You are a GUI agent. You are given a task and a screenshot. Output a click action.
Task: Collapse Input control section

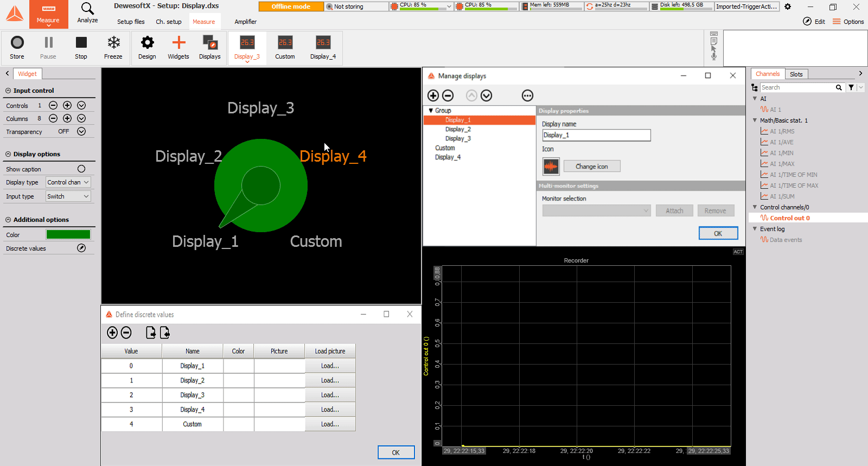pyautogui.click(x=8, y=91)
